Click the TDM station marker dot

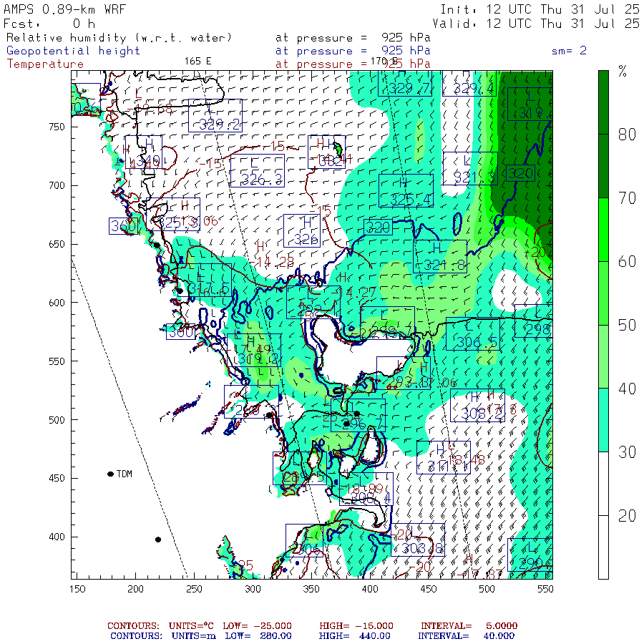pos(110,474)
